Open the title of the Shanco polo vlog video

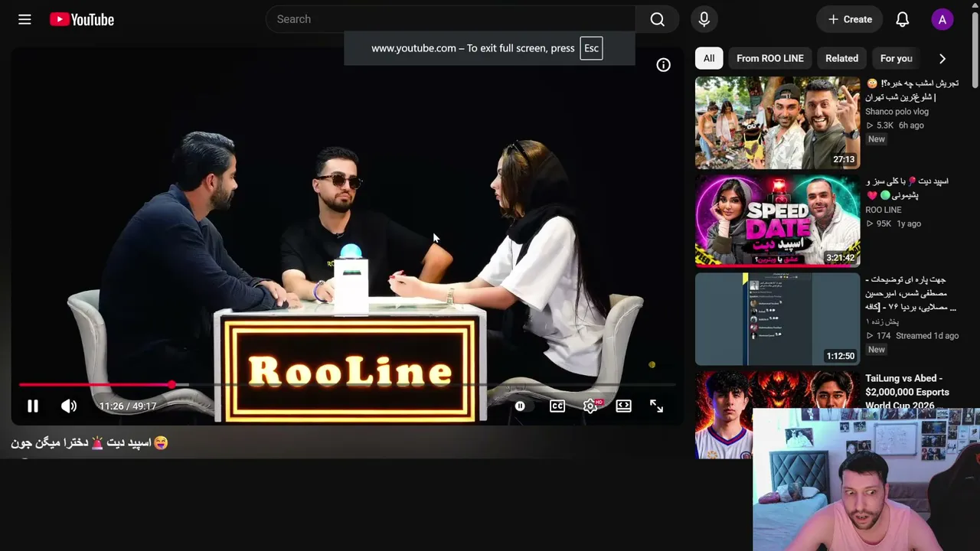click(912, 90)
